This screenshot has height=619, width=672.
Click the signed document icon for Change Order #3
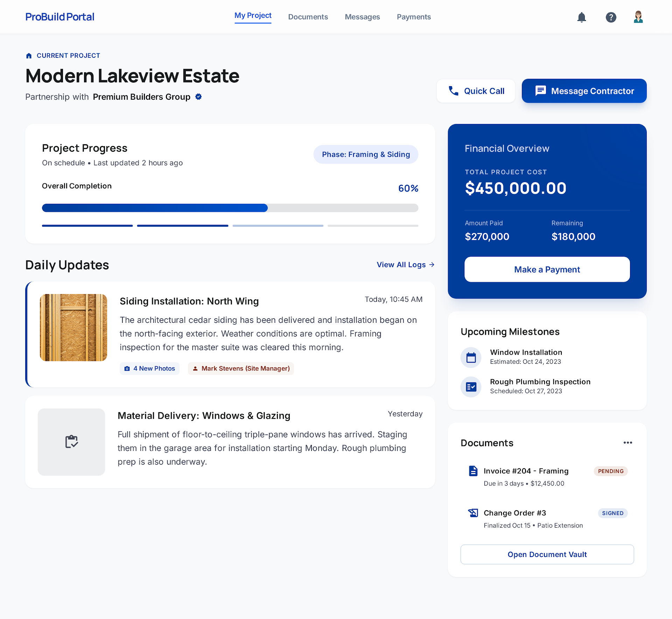coord(473,513)
